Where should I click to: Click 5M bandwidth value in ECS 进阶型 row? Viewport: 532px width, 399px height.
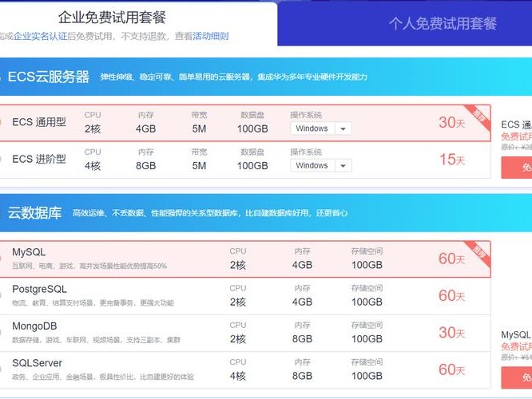point(199,166)
